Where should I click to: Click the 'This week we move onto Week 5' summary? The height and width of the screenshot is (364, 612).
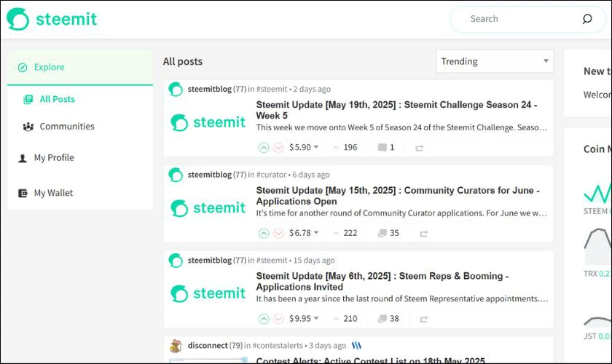[x=401, y=127]
